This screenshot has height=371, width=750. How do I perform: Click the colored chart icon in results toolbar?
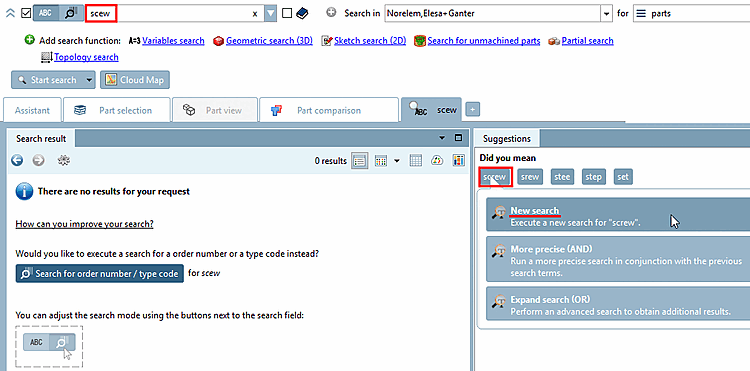[459, 161]
